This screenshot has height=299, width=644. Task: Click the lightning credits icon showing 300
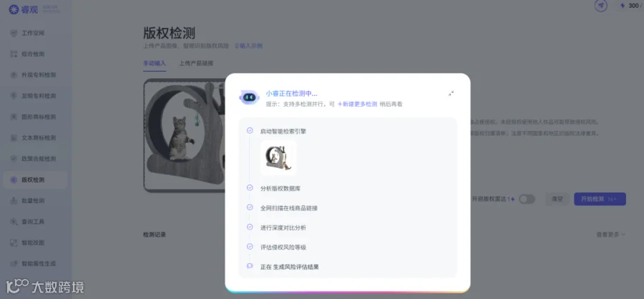click(623, 6)
